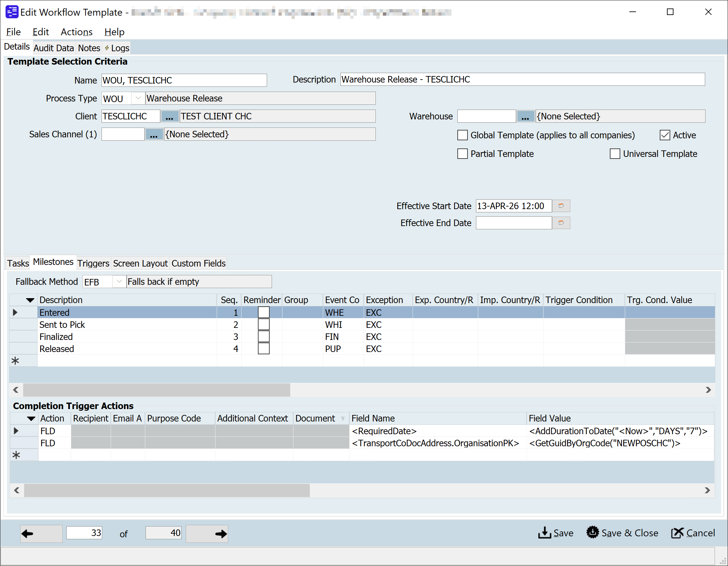Open the Effective End Date calendar picker
This screenshot has width=728, height=566.
(561, 222)
